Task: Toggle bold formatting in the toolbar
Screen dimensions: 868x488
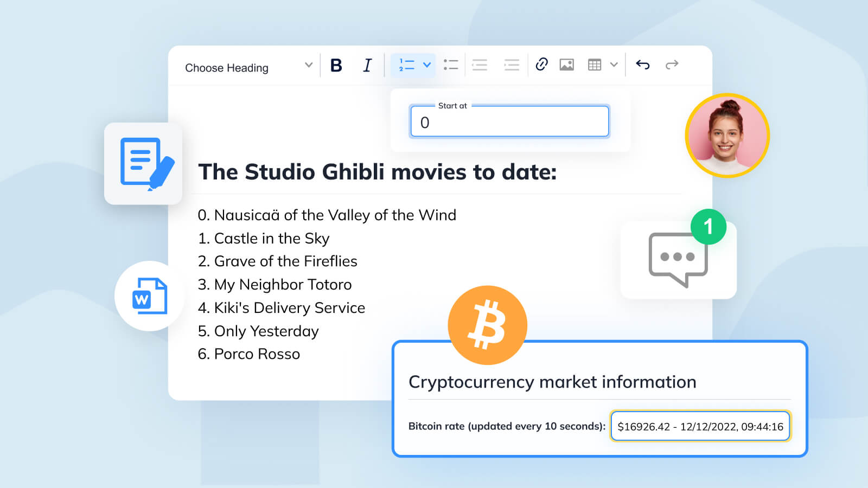Action: tap(336, 66)
